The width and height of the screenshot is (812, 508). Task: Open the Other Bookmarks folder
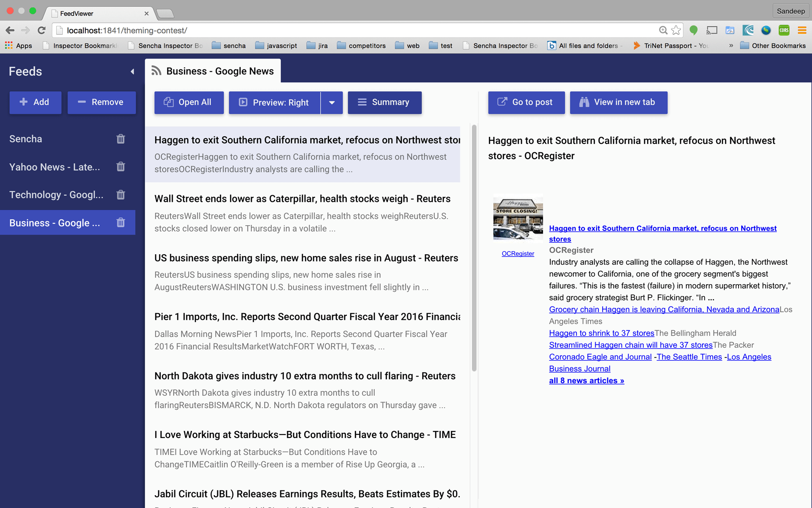[x=773, y=45]
